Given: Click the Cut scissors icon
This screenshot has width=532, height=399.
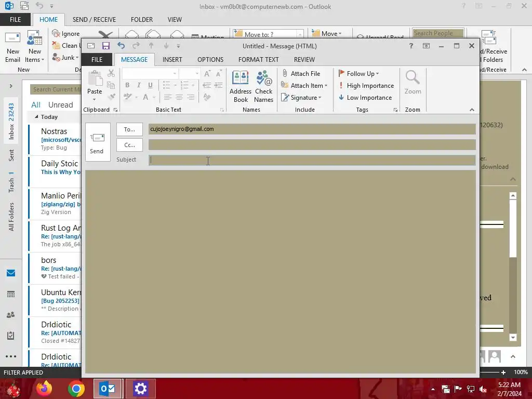Looking at the screenshot, I should pyautogui.click(x=111, y=73).
